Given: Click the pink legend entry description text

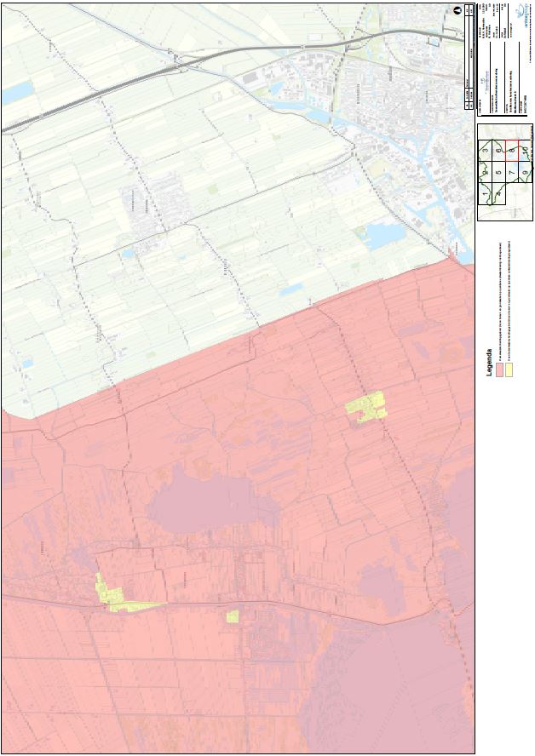Looking at the screenshot, I should point(498,298).
